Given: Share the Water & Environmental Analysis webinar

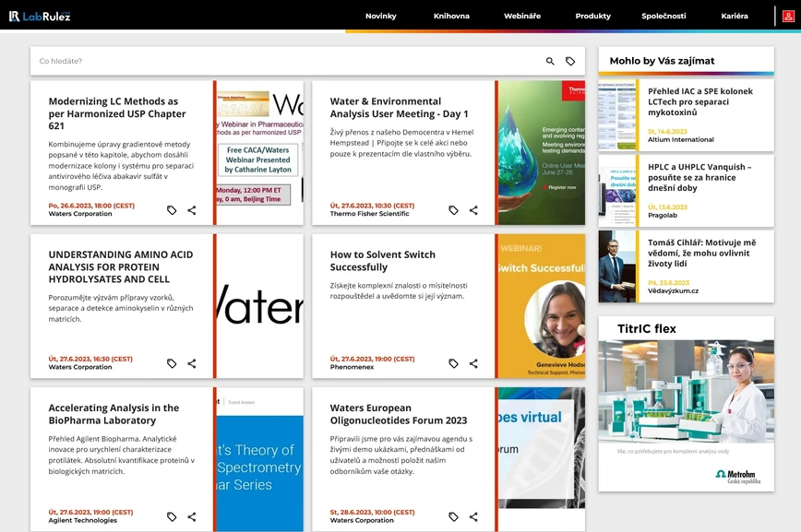Looking at the screenshot, I should click(473, 210).
